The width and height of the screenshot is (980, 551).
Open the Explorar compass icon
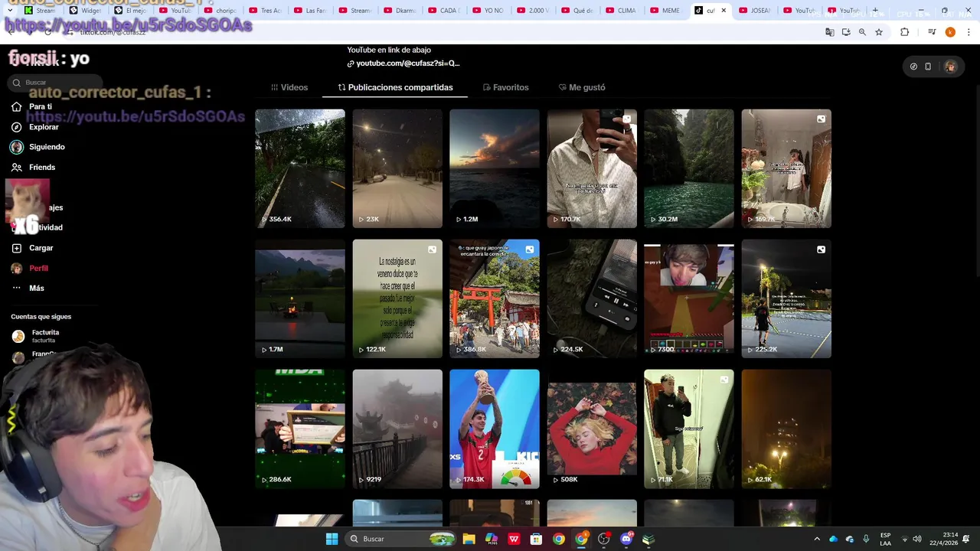pos(17,127)
